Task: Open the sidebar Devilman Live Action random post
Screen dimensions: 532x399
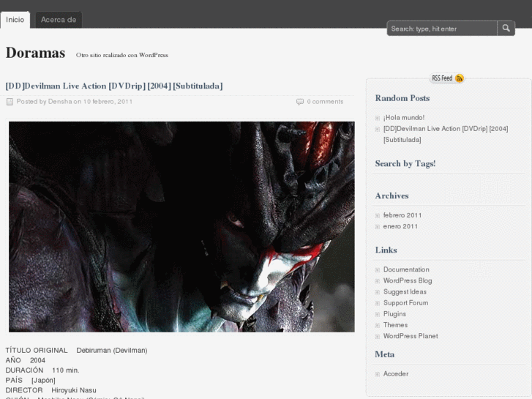Action: [x=446, y=134]
